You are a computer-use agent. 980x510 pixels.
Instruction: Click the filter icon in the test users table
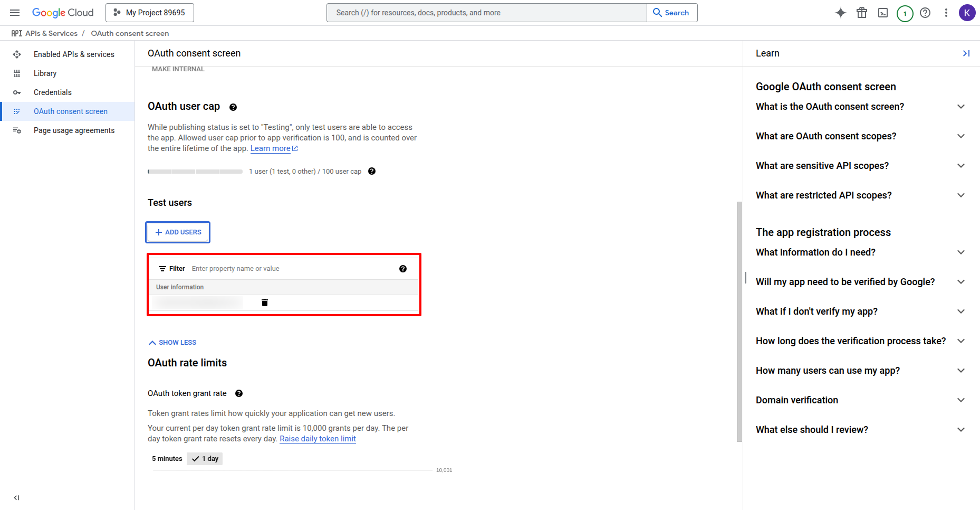point(162,269)
